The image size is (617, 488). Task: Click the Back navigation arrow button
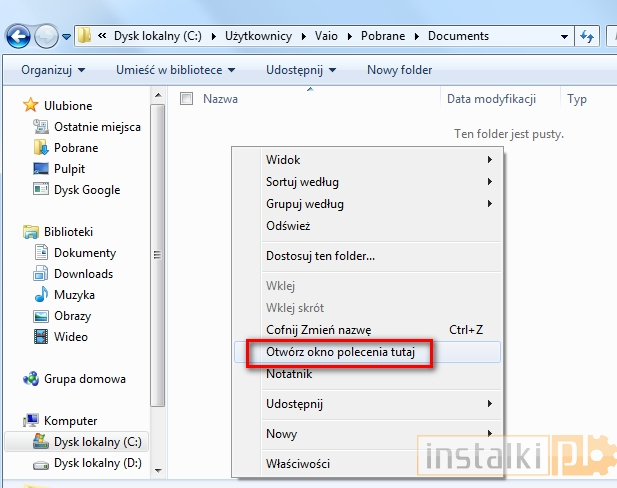18,36
